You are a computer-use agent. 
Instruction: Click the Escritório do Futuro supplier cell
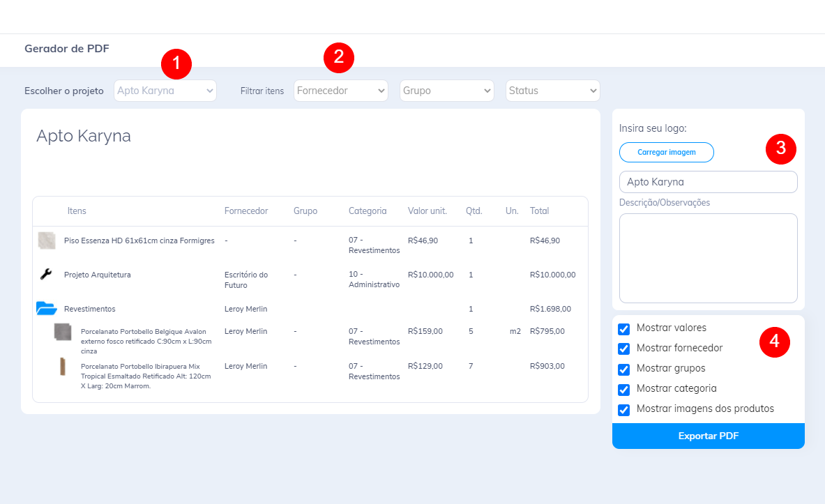click(x=246, y=280)
